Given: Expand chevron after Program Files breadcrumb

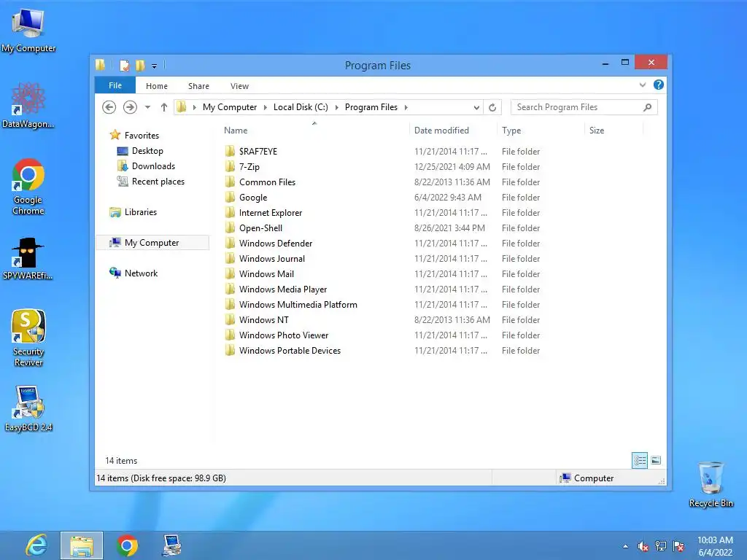Looking at the screenshot, I should (x=406, y=107).
